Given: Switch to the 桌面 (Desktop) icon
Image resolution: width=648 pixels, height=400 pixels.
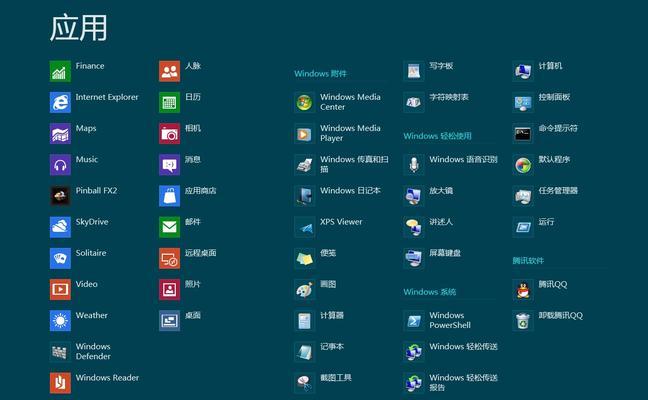Looking at the screenshot, I should click(x=169, y=321).
